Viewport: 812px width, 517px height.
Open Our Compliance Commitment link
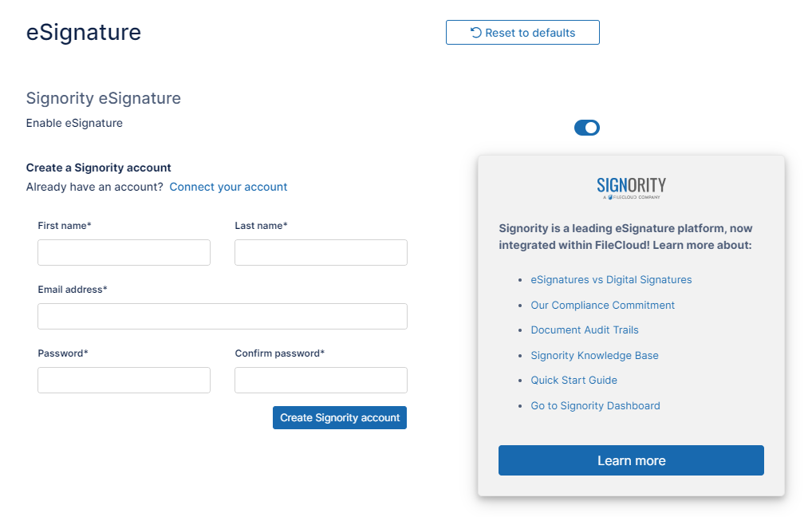coord(602,306)
